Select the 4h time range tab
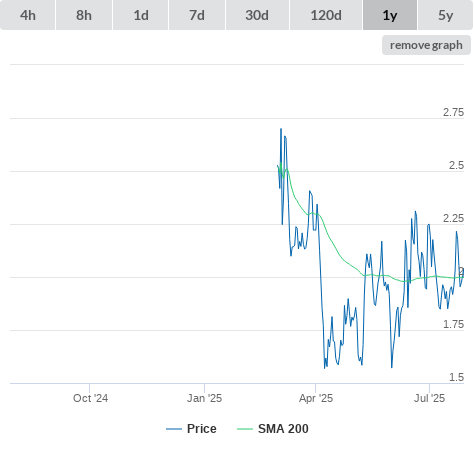 click(27, 15)
